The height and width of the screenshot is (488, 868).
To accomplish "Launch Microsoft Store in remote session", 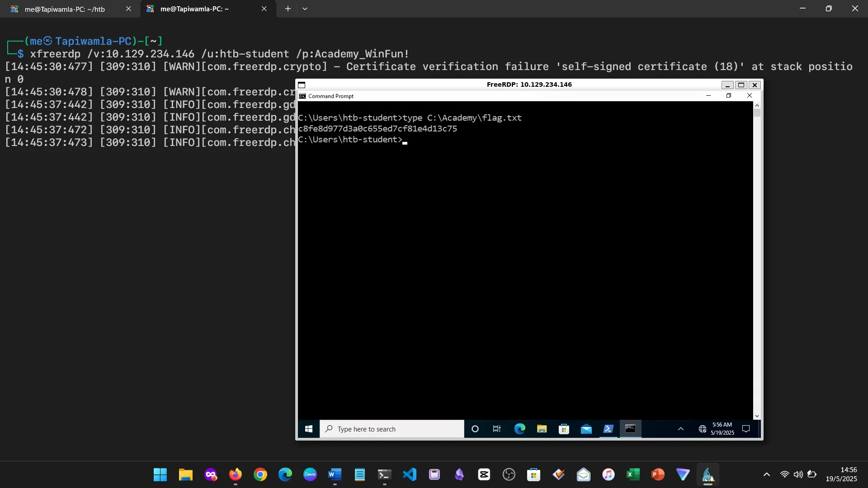I will coord(564,429).
